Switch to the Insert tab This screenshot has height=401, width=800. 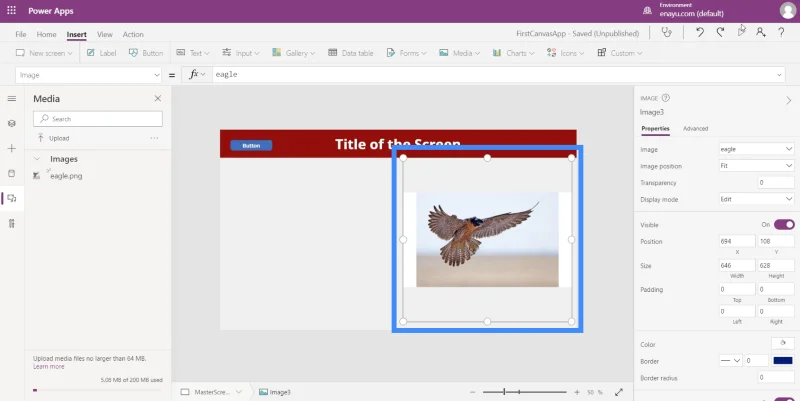[77, 35]
